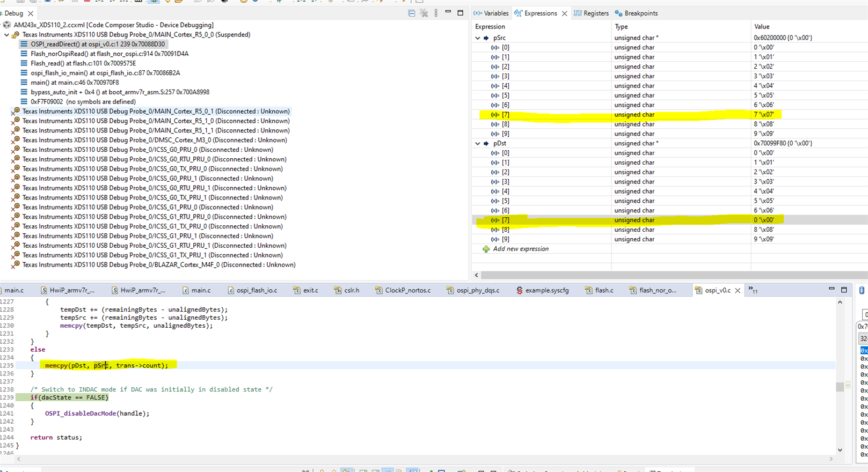This screenshot has width=868, height=472.
Task: Open the Debug view menu (three dots)
Action: pos(436,13)
